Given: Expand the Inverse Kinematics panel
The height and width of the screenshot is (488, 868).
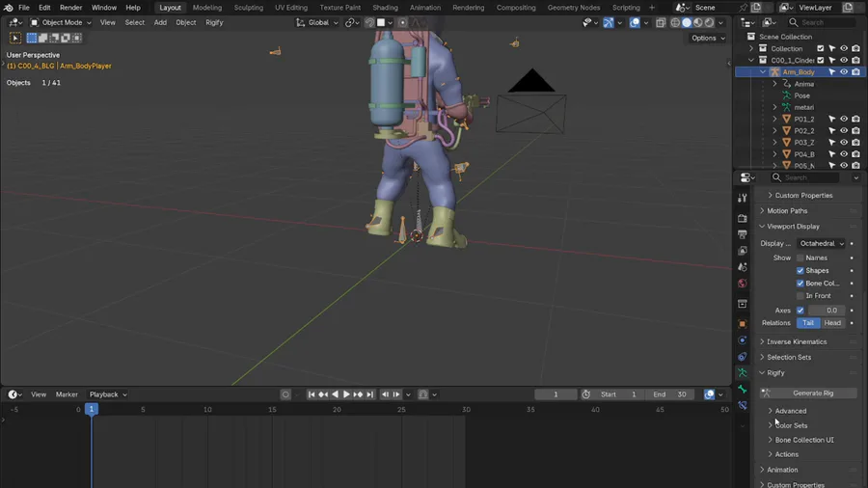Looking at the screenshot, I should pos(797,342).
